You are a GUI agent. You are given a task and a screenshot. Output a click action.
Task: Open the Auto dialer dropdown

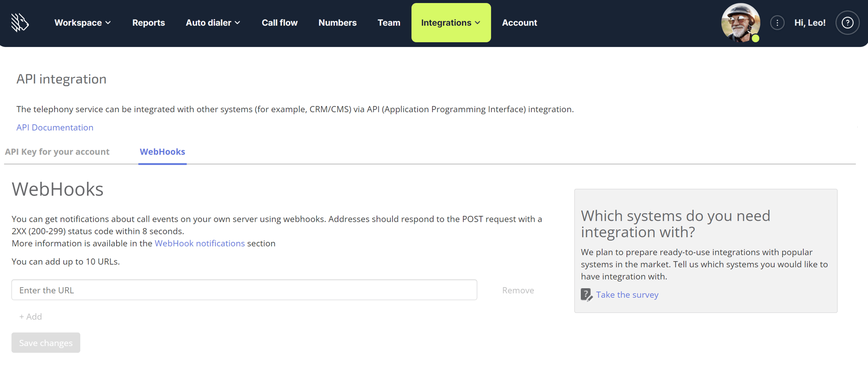click(213, 23)
